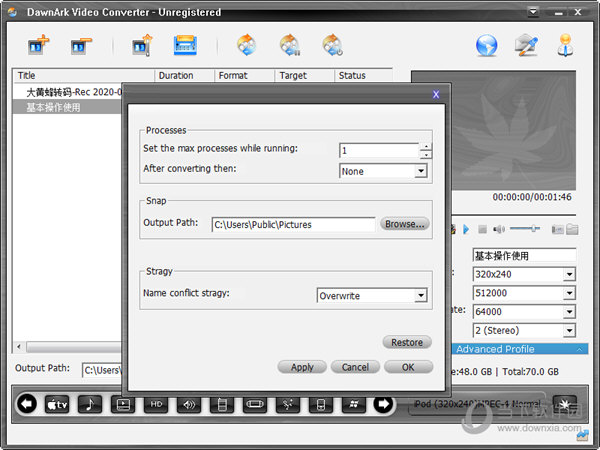
Task: Select the music note audio profile icon
Action: tap(90, 404)
